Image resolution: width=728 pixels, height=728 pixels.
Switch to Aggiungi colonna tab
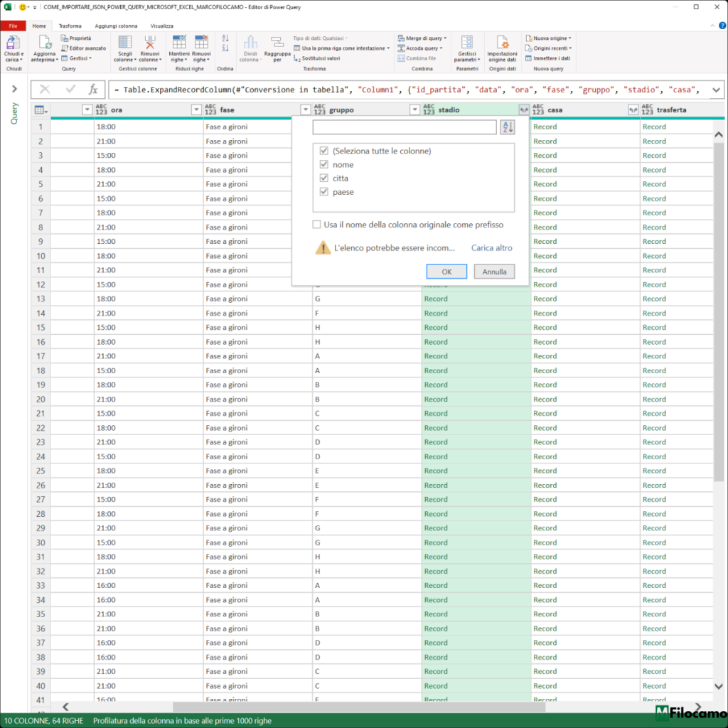(116, 26)
